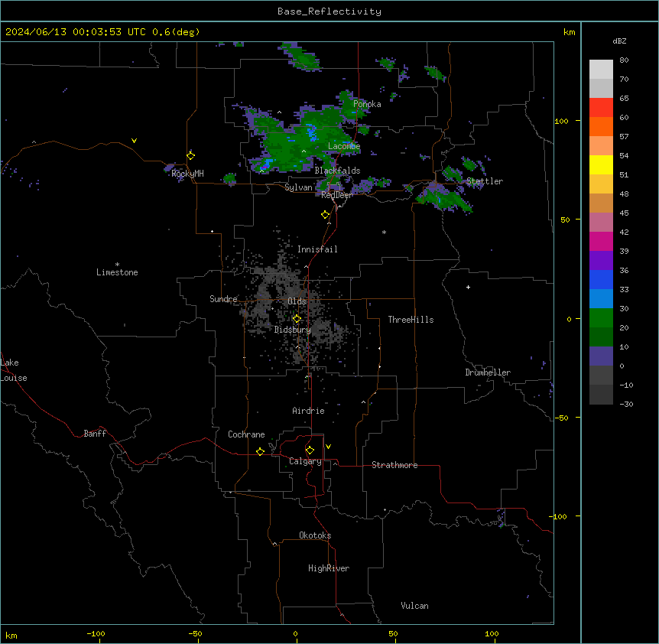Click the Ponoka label on the map
The image size is (659, 644).
pyautogui.click(x=367, y=104)
